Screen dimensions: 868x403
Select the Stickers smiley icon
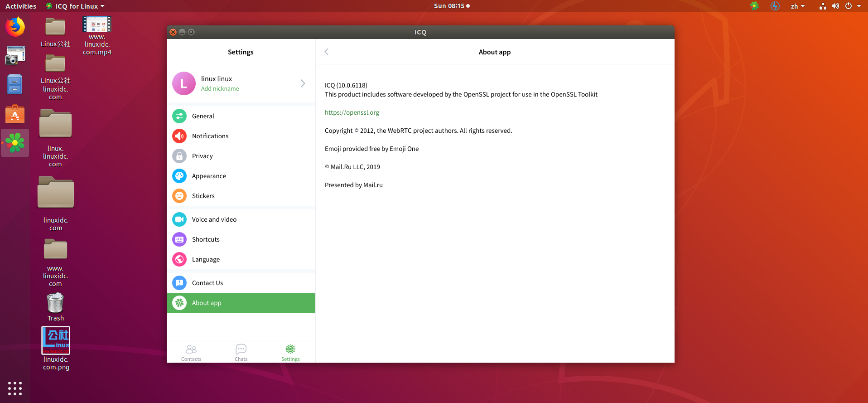click(x=179, y=196)
